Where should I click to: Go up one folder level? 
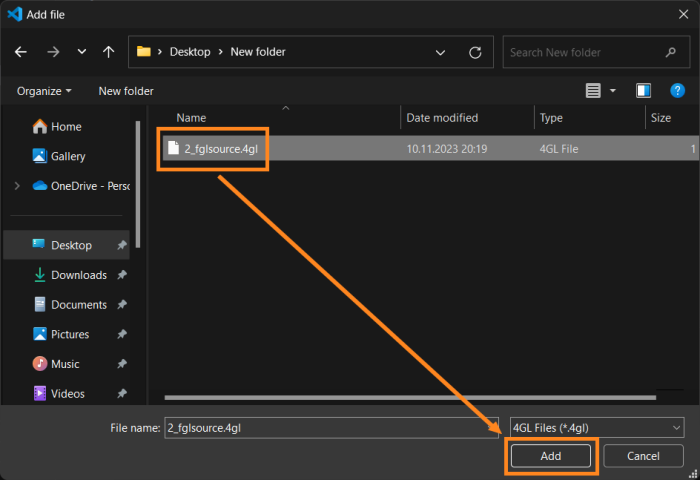[108, 52]
